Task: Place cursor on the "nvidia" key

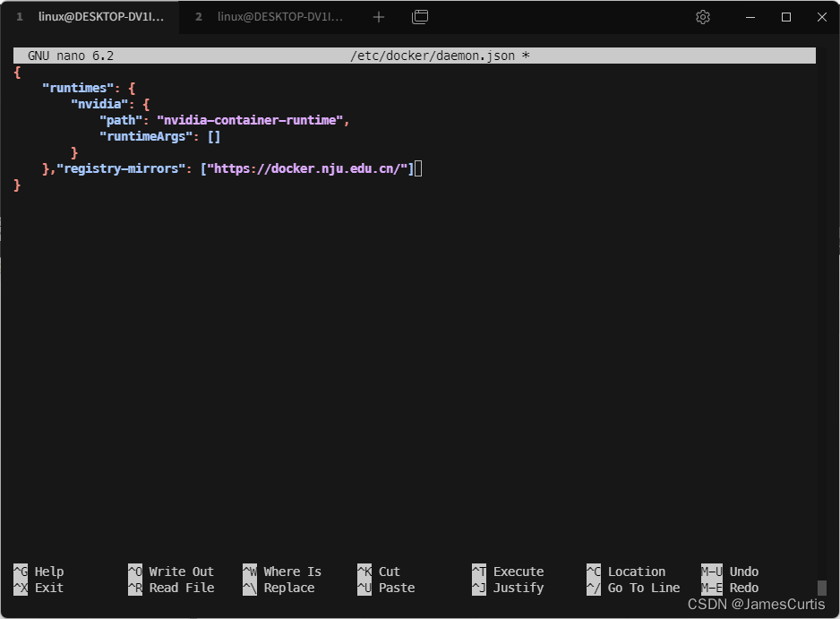Action: (99, 104)
